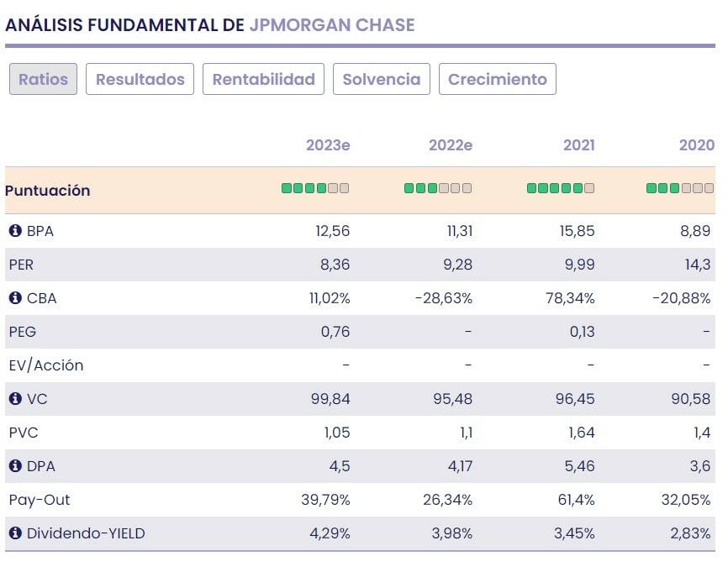Open the Rentabilidad tab

tap(263, 80)
